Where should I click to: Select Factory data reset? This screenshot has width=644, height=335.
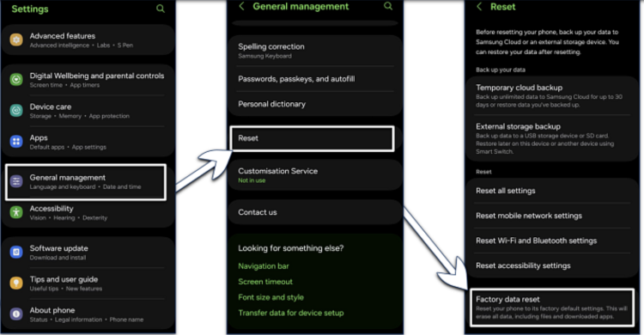tap(552, 308)
